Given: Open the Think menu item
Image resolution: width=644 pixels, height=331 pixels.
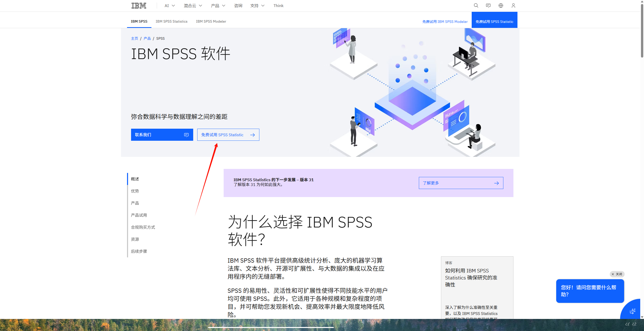Looking at the screenshot, I should [278, 5].
